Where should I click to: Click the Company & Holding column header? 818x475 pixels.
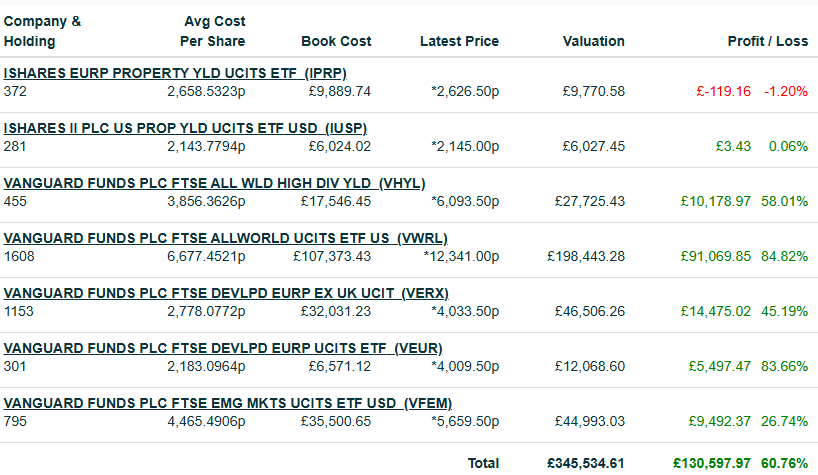42,31
